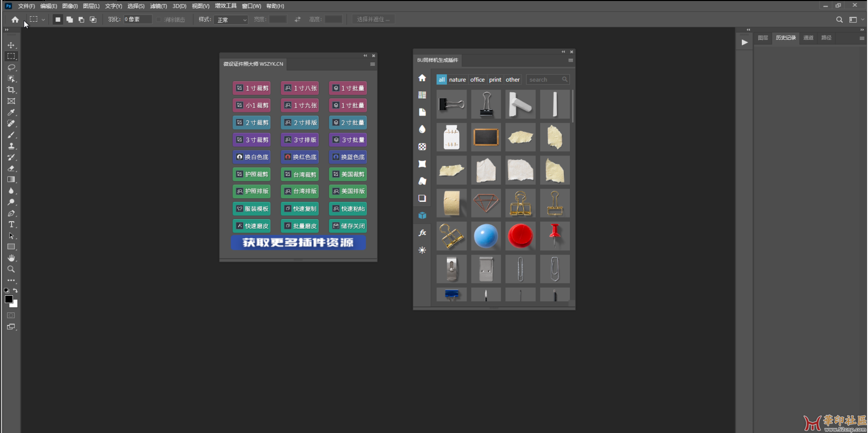Enable New selection mode button
Viewport: 868px width, 433px height.
click(57, 19)
